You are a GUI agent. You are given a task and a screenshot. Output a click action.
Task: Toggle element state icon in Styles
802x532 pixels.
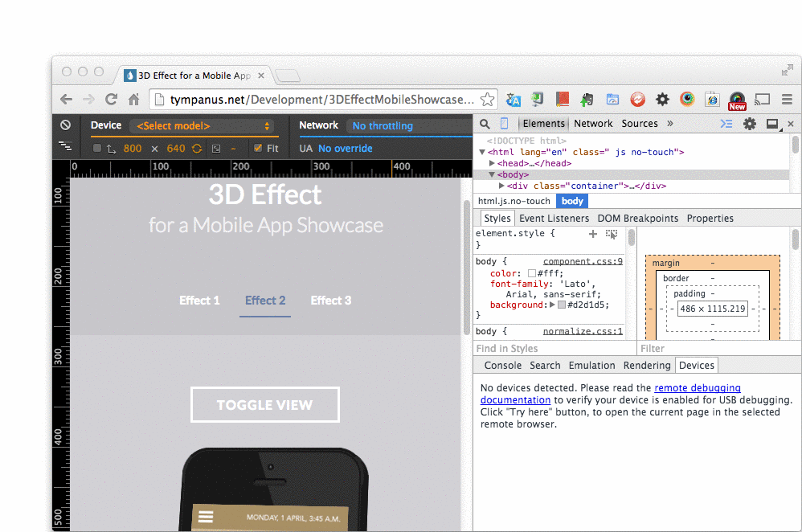click(612, 234)
